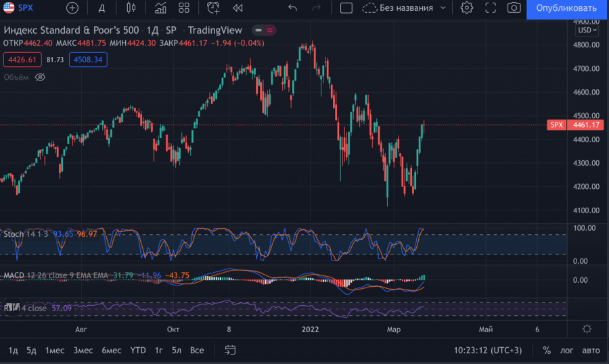609x364 pixels.
Task: Click the Мар label on time axis
Action: click(x=393, y=329)
